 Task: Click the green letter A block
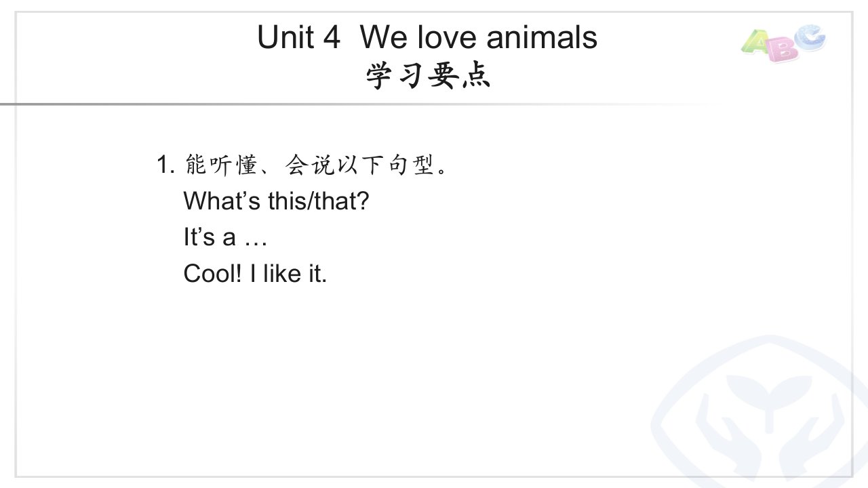755,44
